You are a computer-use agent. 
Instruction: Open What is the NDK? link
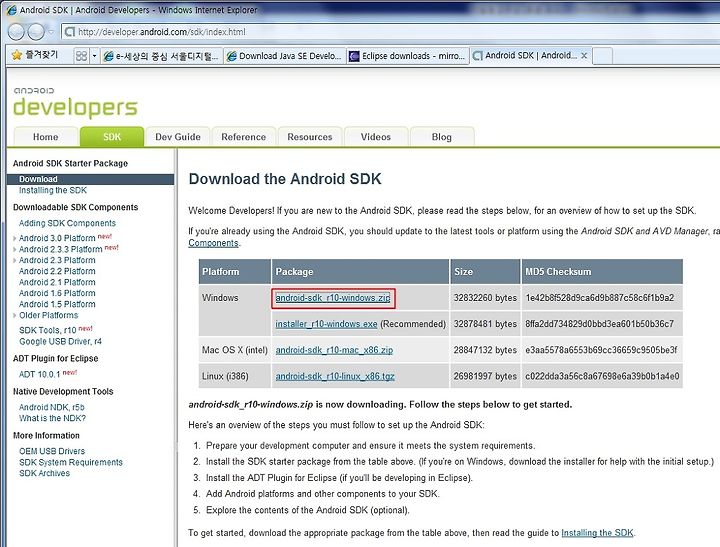pyautogui.click(x=52, y=418)
